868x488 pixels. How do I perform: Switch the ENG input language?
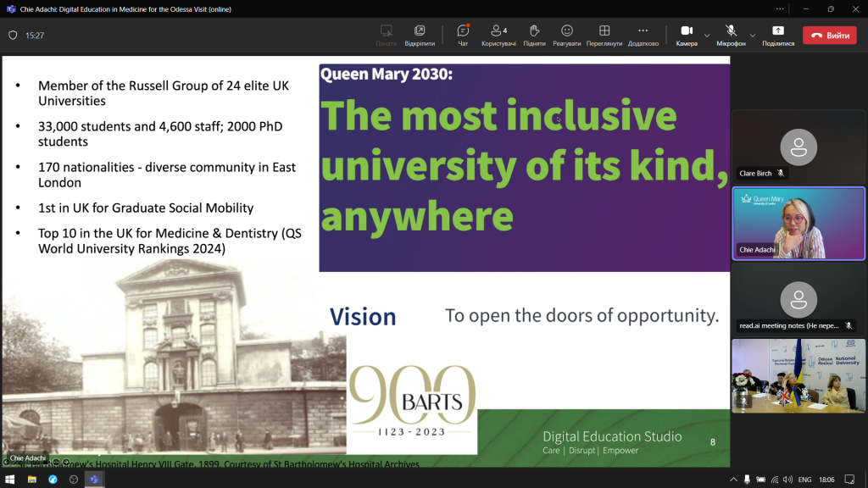(x=805, y=480)
